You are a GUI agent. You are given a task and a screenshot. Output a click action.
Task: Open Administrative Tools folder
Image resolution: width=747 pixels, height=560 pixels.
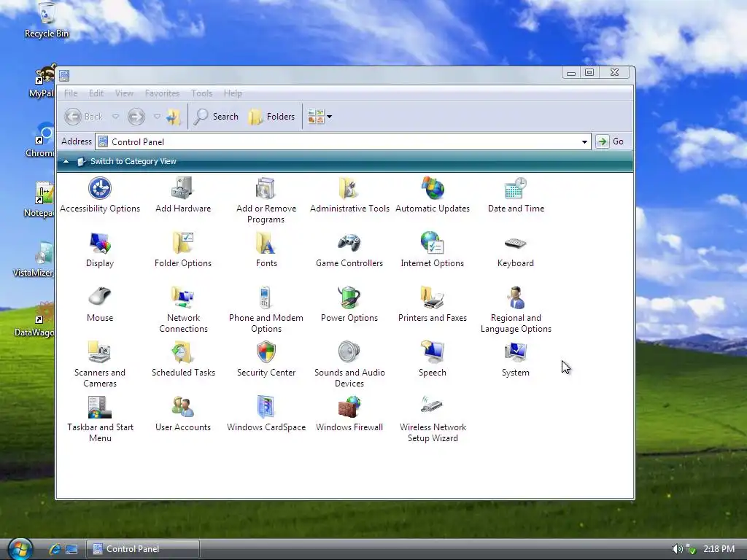tap(349, 195)
